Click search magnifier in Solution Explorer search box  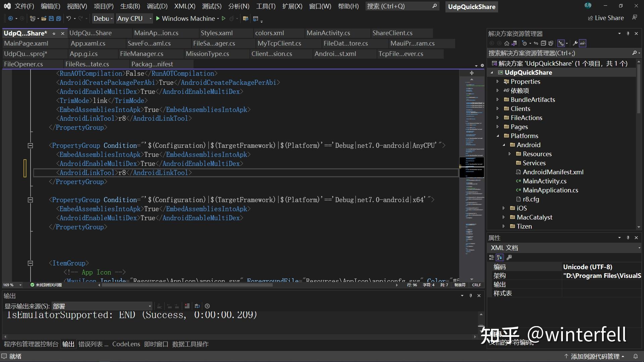(634, 53)
